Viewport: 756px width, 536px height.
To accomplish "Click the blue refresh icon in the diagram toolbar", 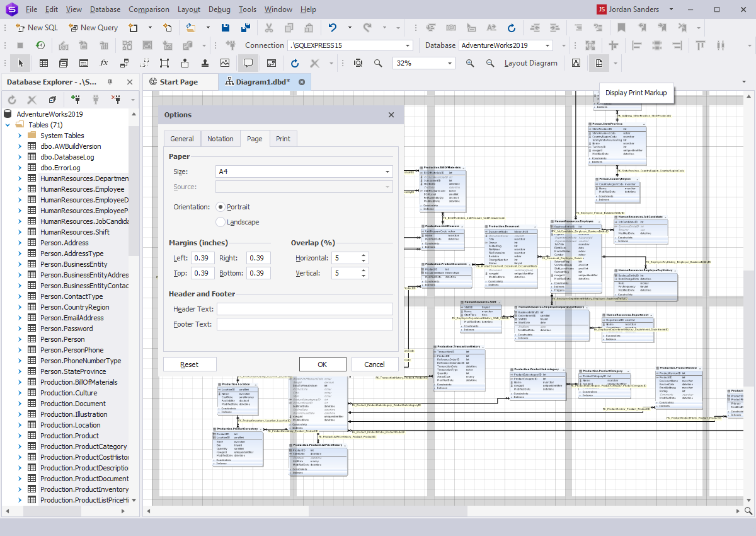I will pos(295,63).
